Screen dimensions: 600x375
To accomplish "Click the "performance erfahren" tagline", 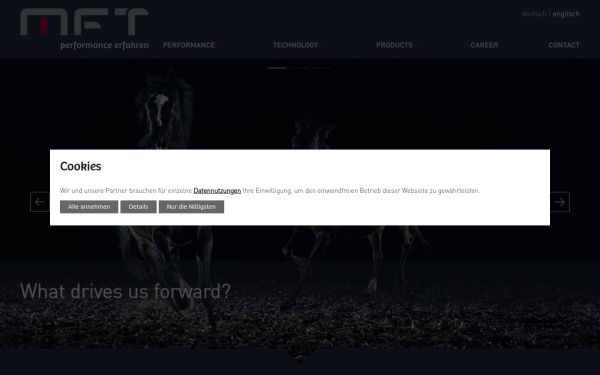I will click(104, 46).
